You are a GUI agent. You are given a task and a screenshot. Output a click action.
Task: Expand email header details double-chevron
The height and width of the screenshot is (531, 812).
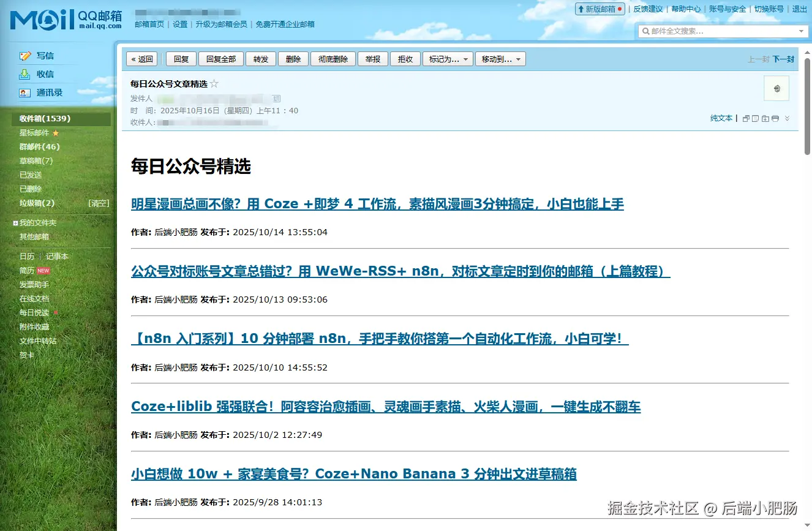(788, 118)
